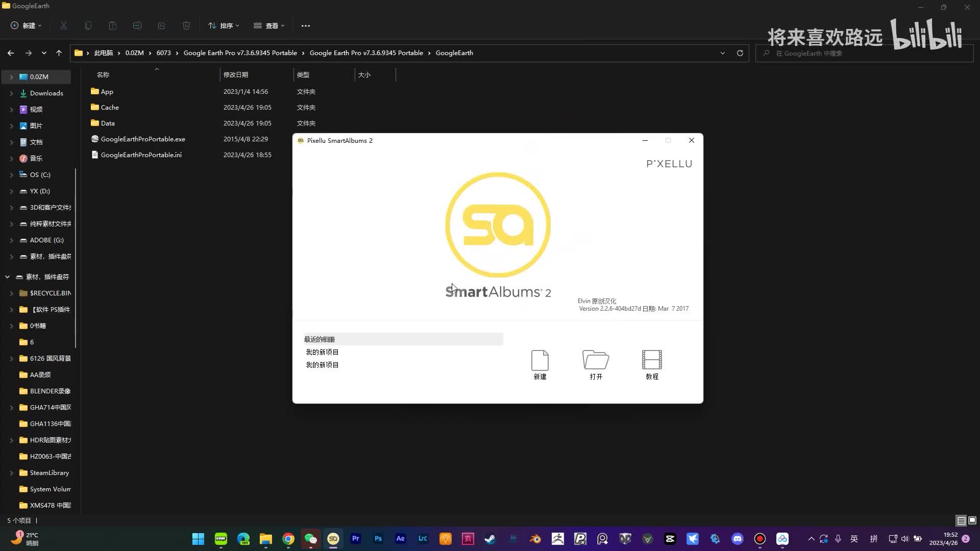
Task: Launch After Effects from taskbar
Action: coord(401,539)
